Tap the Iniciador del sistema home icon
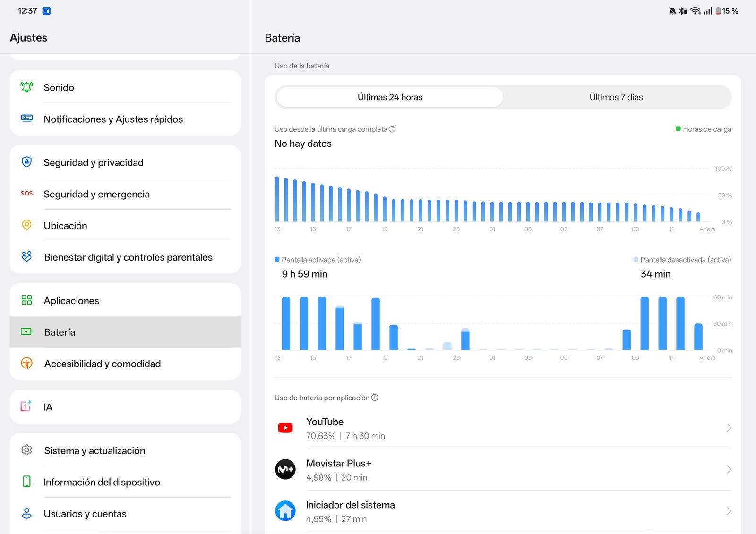The width and height of the screenshot is (756, 534). [285, 511]
